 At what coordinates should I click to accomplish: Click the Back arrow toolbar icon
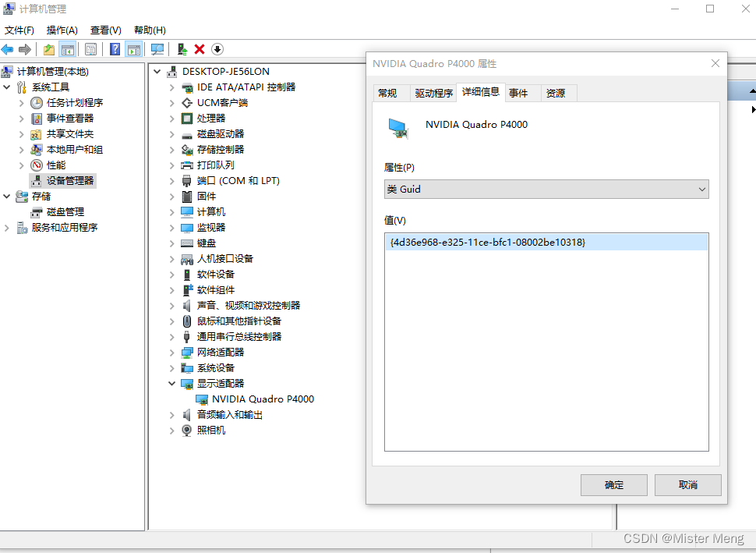pyautogui.click(x=7, y=49)
